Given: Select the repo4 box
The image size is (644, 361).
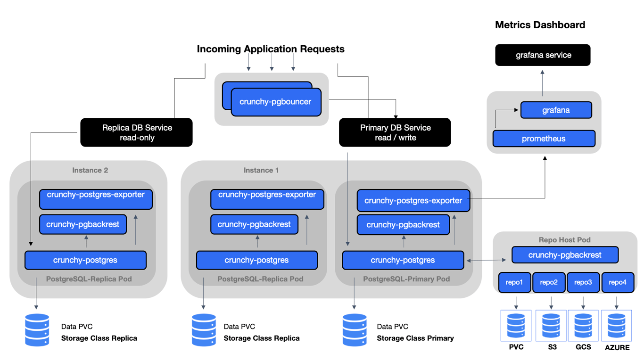Looking at the screenshot, I should pyautogui.click(x=618, y=282).
